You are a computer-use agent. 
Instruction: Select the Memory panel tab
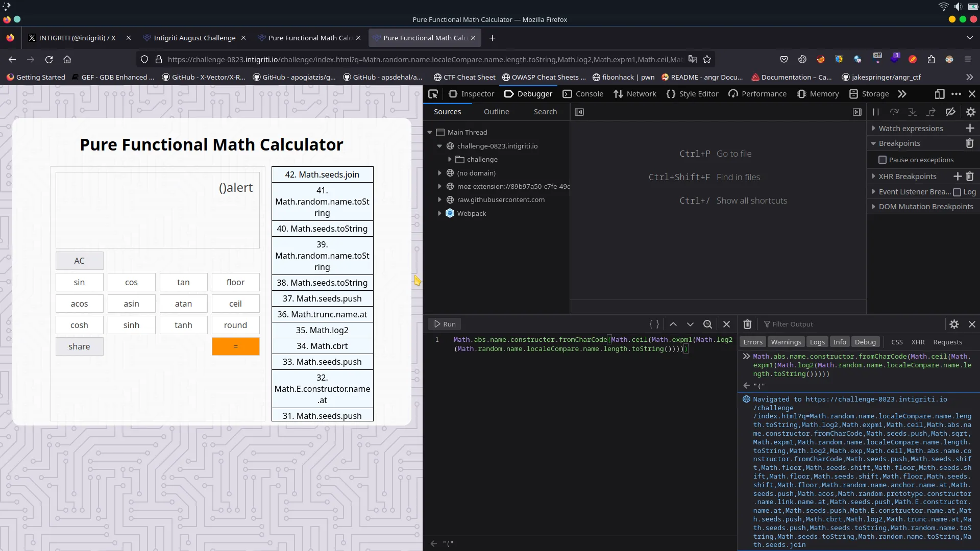coord(824,93)
